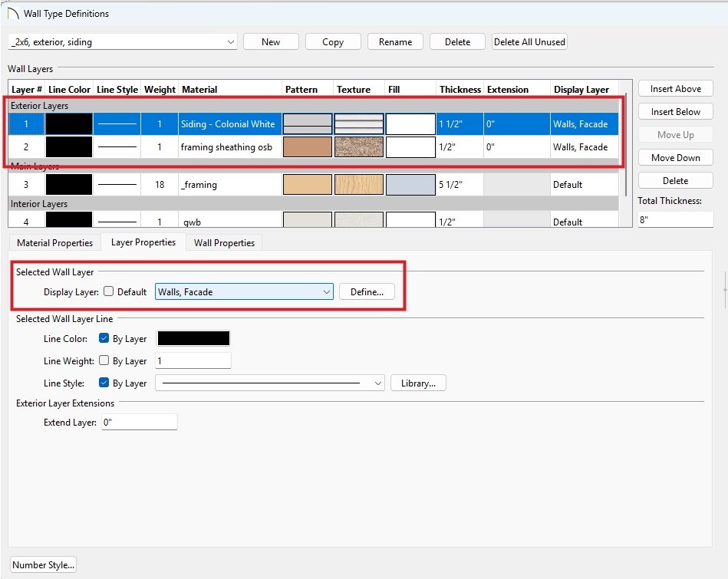This screenshot has height=579, width=728.
Task: Click the Siding Colonial White texture thumbnail
Action: 358,124
